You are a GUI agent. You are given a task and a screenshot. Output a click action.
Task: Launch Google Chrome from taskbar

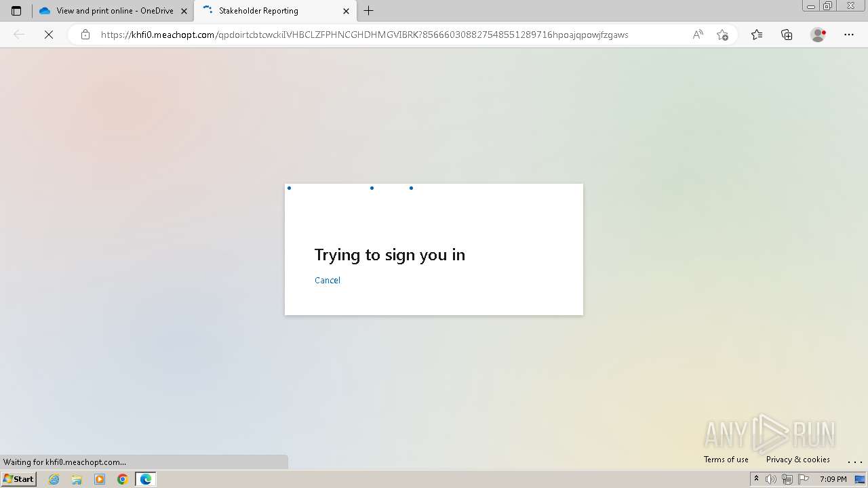pyautogui.click(x=123, y=479)
